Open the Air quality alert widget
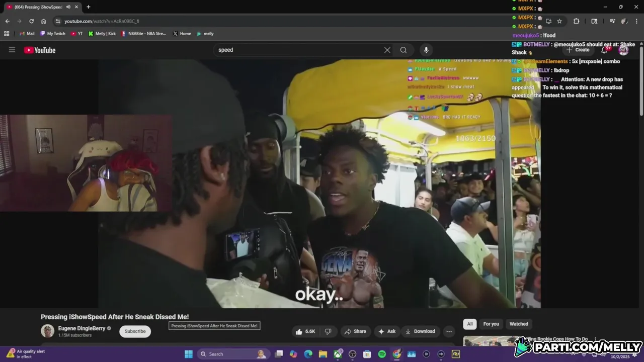Image resolution: width=644 pixels, height=362 pixels. [25, 354]
